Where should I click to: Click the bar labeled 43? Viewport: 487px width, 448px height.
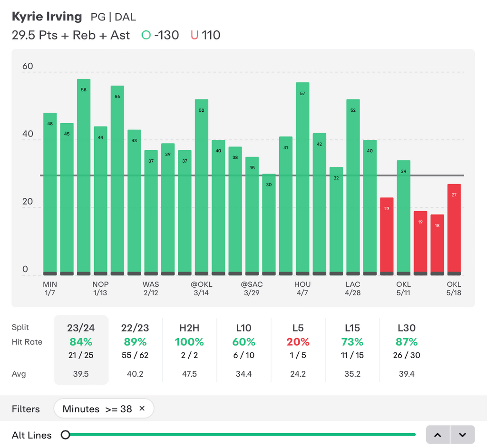point(134,203)
